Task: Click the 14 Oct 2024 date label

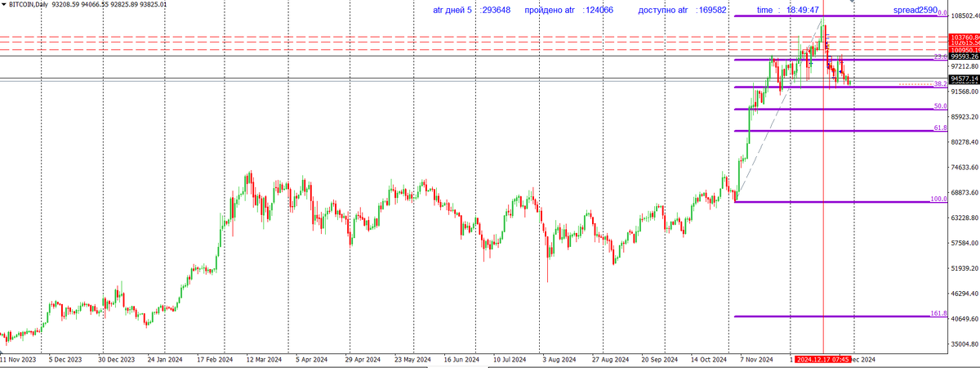Action: pos(708,359)
